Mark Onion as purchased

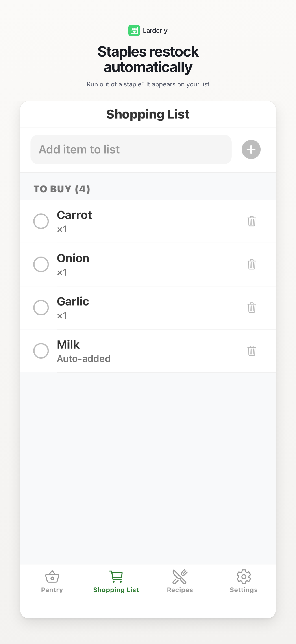click(x=41, y=264)
